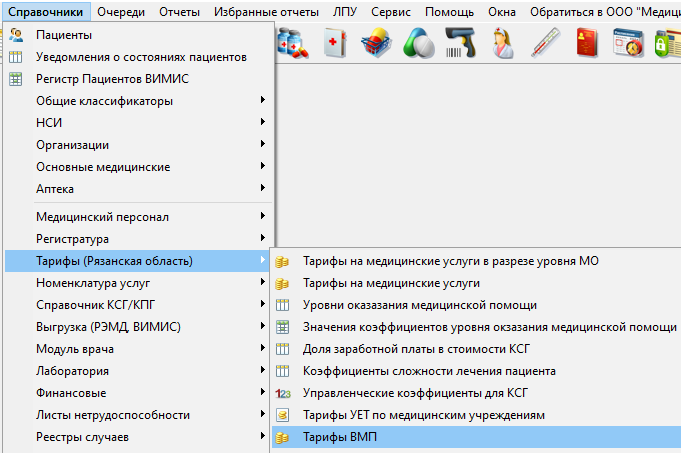The height and width of the screenshot is (453, 681).
Task: Open the green and white pills icon
Action: (418, 43)
